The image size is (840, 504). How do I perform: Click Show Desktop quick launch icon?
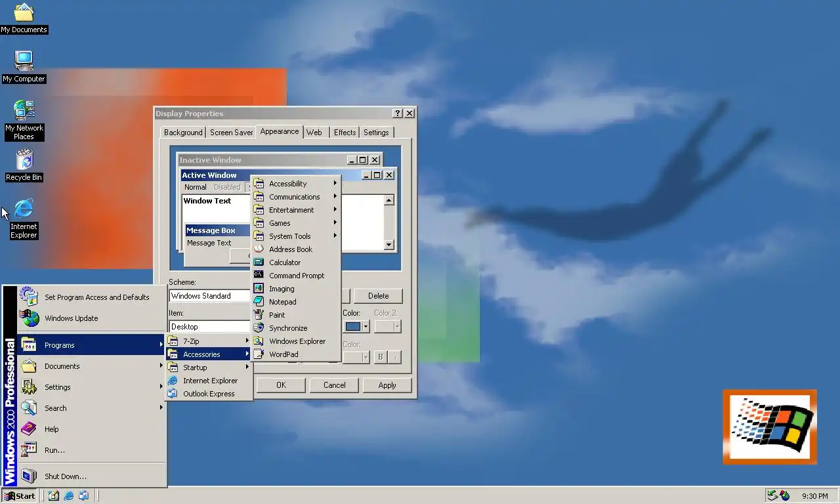[54, 496]
